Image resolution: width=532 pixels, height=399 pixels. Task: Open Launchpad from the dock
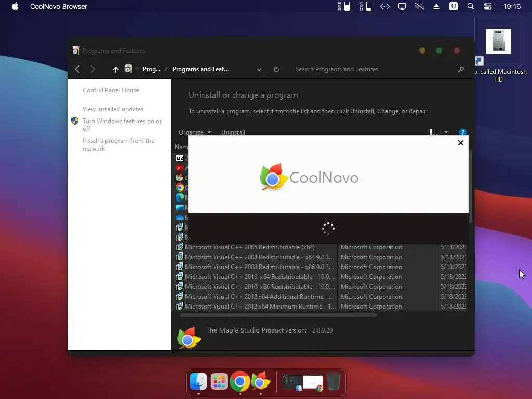(x=219, y=382)
